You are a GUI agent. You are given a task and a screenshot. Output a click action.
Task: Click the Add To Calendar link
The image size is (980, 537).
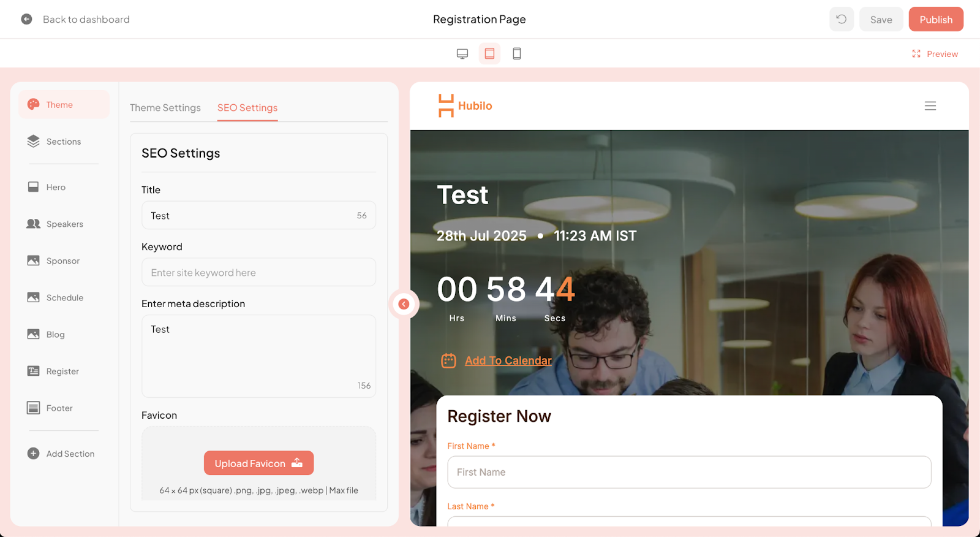pos(508,361)
